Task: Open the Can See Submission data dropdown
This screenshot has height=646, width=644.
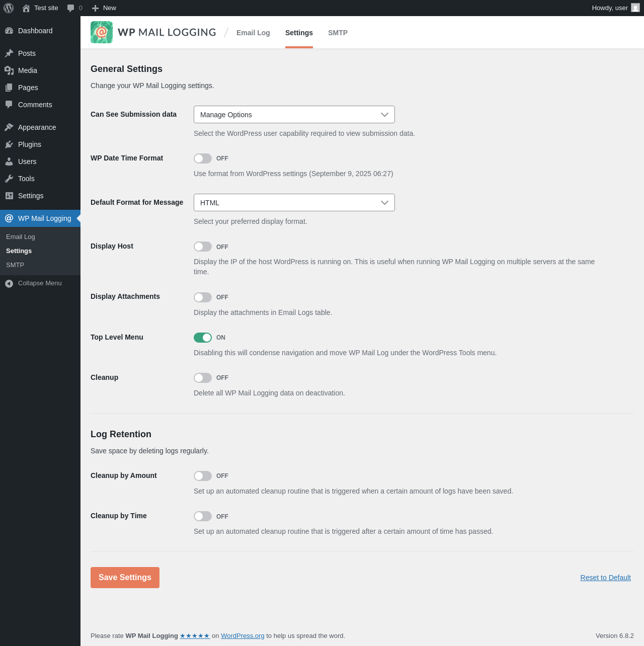Action: [x=294, y=115]
